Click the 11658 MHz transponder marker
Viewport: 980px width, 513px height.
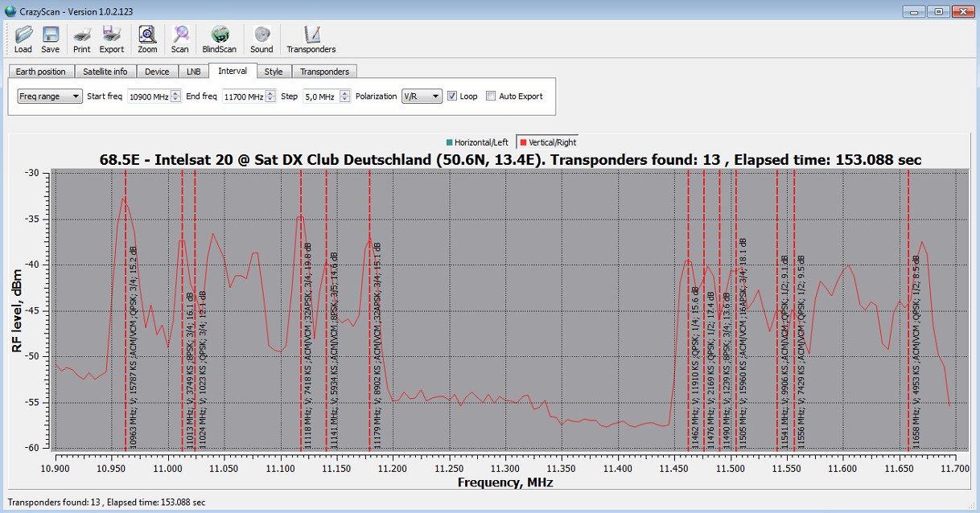[x=908, y=310]
